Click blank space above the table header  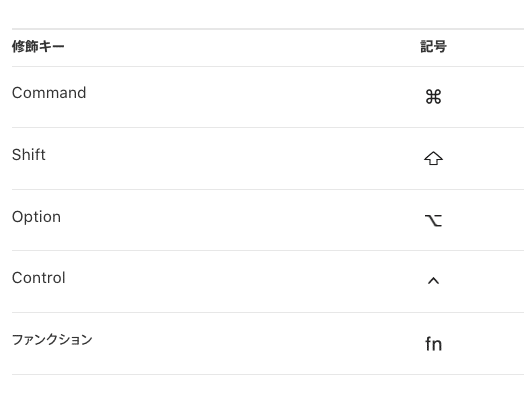(x=262, y=14)
